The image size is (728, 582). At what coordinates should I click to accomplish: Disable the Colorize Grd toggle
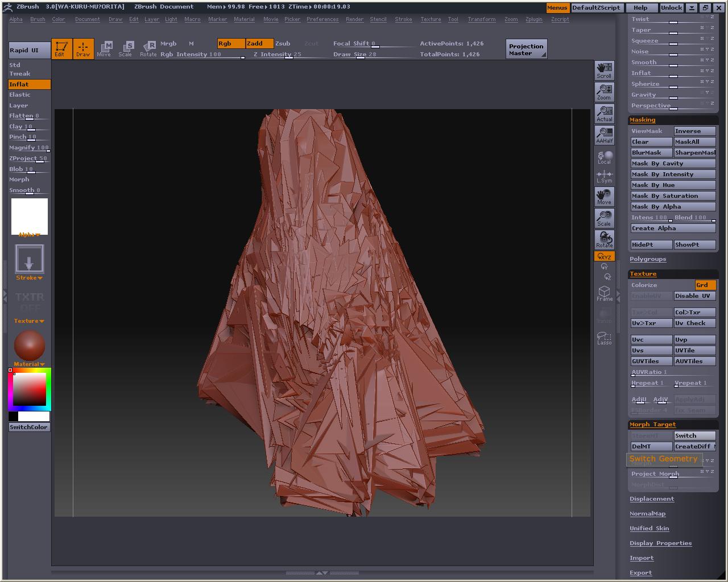705,285
